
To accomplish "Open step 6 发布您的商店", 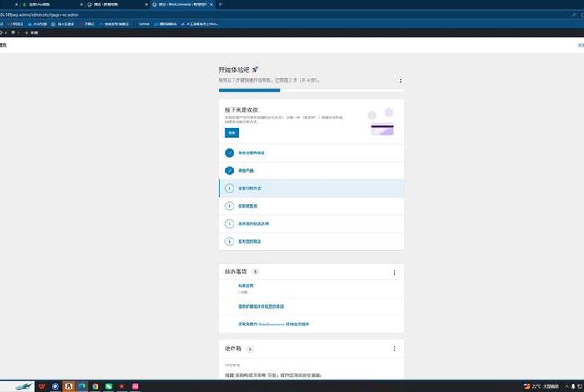I will pyautogui.click(x=249, y=241).
